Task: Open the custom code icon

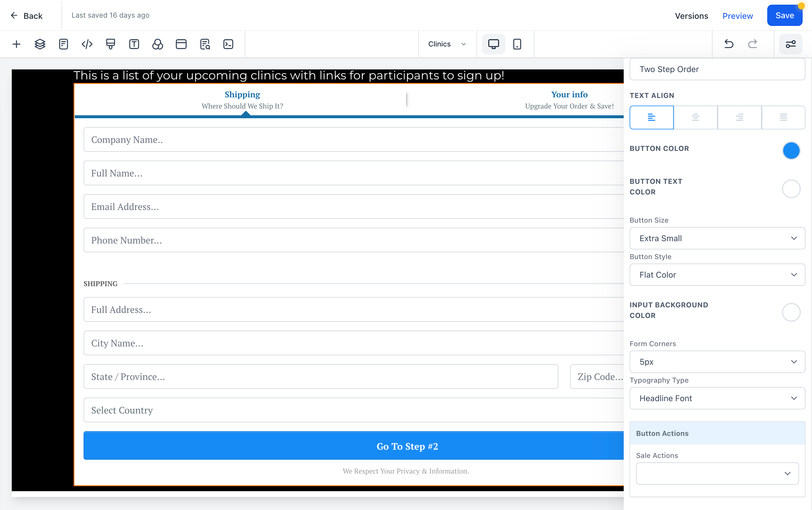Action: (87, 44)
